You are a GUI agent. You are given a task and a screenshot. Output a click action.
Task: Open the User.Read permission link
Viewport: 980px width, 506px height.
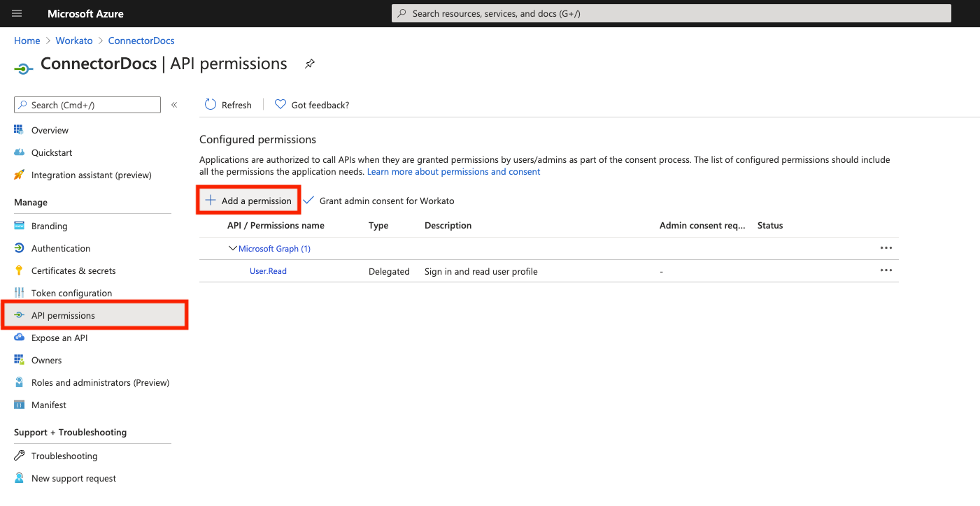click(268, 271)
